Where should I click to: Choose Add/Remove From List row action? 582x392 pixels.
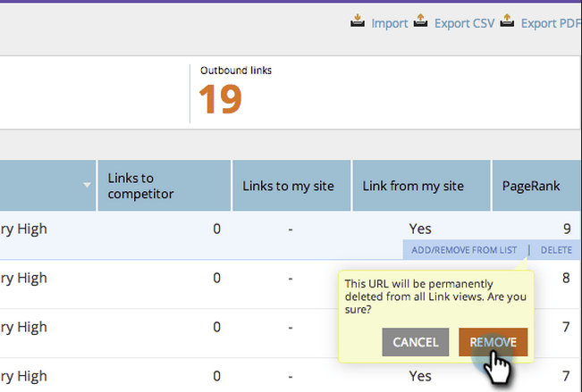click(464, 250)
